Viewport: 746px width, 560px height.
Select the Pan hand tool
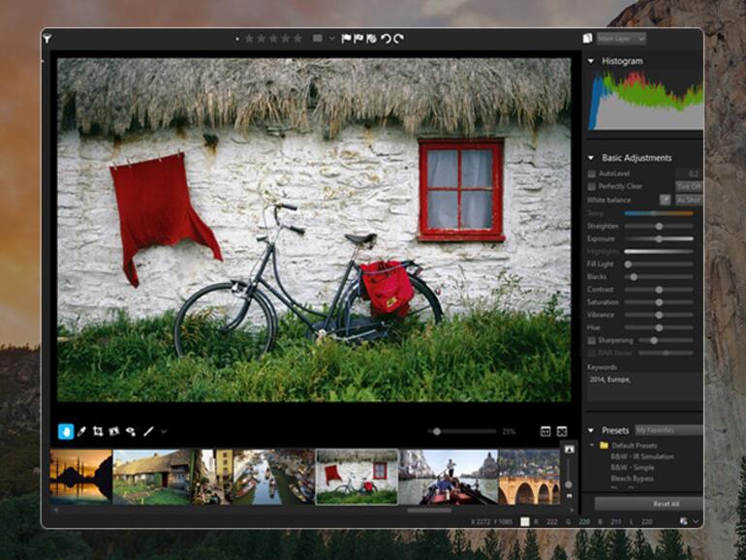66,431
